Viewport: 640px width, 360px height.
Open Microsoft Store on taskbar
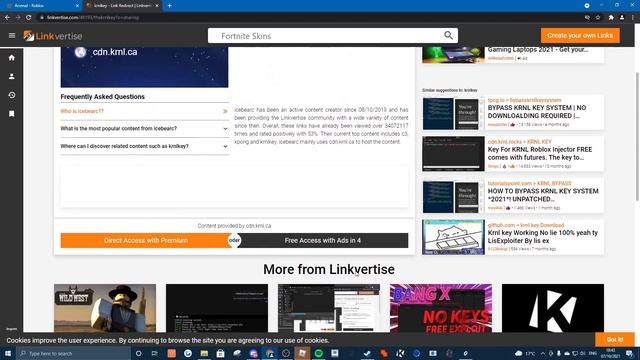click(x=220, y=353)
